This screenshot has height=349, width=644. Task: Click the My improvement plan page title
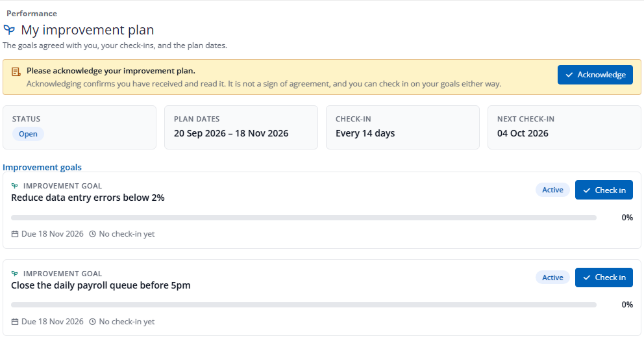(x=88, y=30)
